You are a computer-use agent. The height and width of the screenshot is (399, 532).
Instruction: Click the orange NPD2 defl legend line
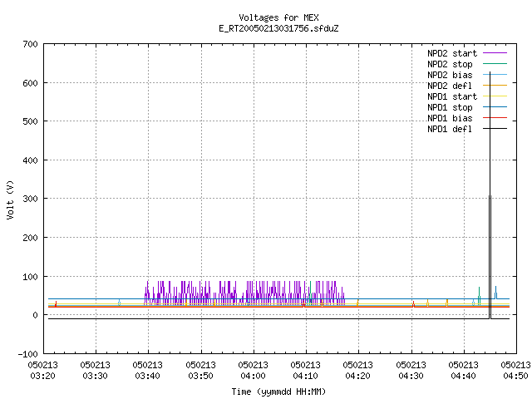495,85
